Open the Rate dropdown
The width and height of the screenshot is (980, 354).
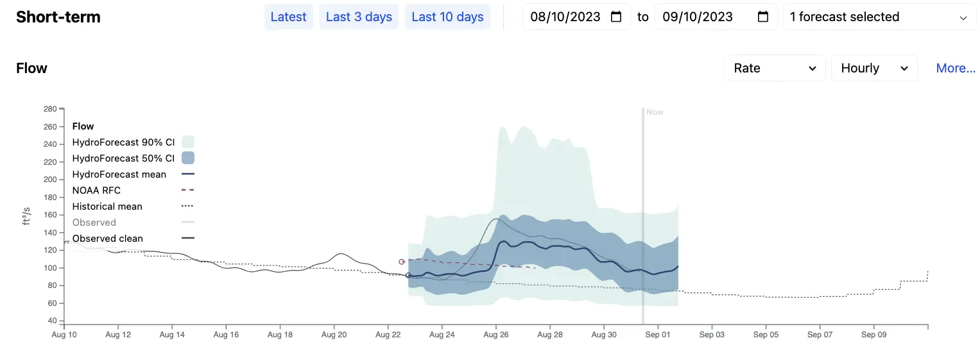coord(775,68)
